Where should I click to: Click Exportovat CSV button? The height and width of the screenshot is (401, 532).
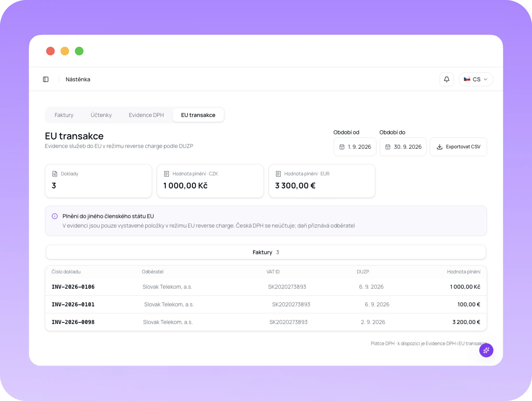(458, 147)
